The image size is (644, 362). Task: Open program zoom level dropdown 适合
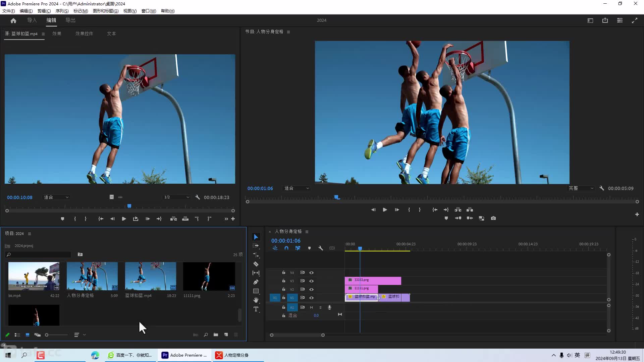coord(297,188)
